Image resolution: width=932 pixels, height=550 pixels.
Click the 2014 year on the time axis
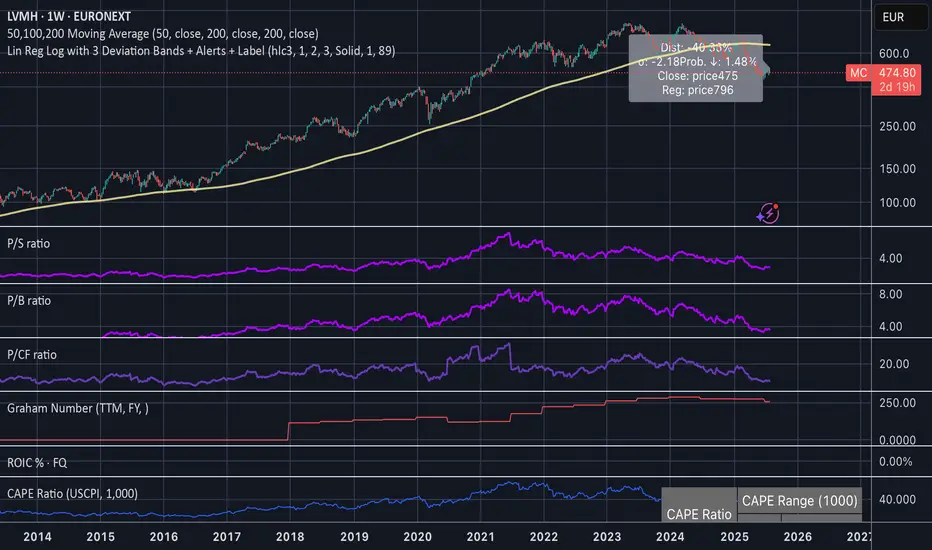pos(37,537)
